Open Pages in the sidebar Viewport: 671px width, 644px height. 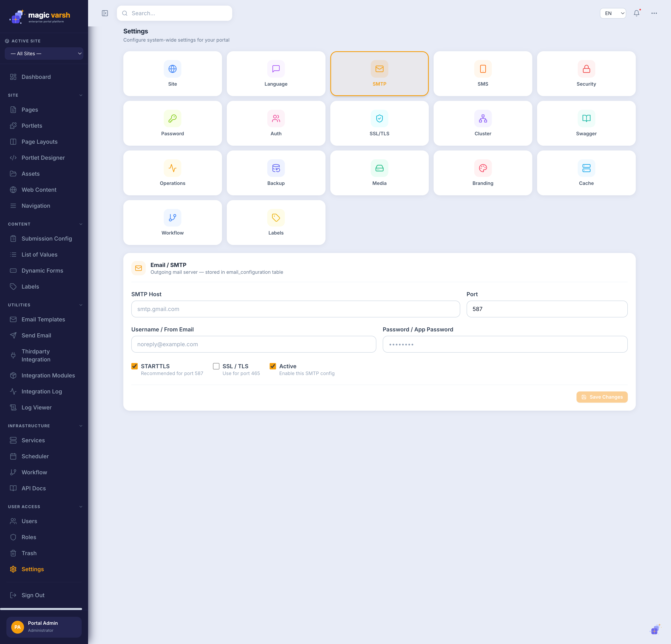[44, 109]
